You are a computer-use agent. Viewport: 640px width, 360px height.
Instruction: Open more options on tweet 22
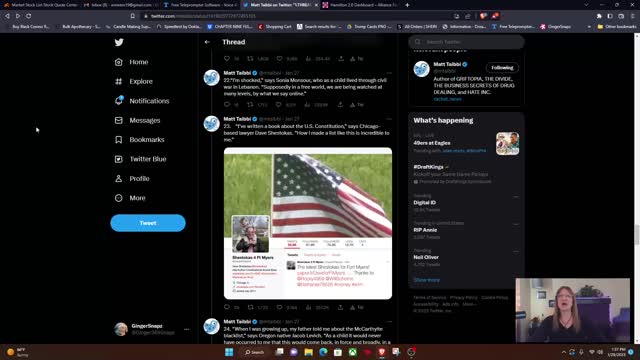point(389,73)
